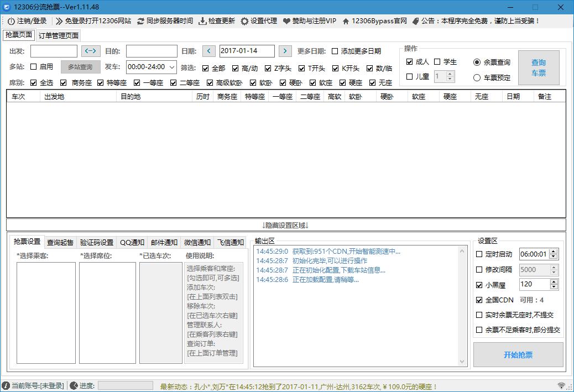
Task: Toggle the T开头 filter checkbox
Action: click(301, 69)
